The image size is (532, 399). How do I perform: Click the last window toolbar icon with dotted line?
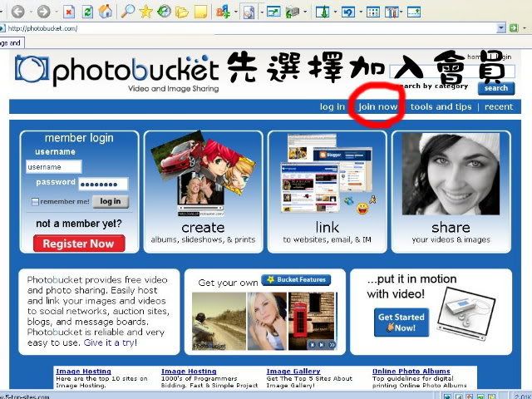[414, 12]
